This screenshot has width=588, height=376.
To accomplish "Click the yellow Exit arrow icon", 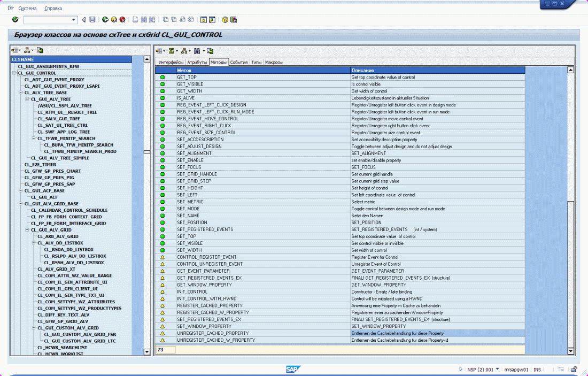I will click(x=114, y=19).
